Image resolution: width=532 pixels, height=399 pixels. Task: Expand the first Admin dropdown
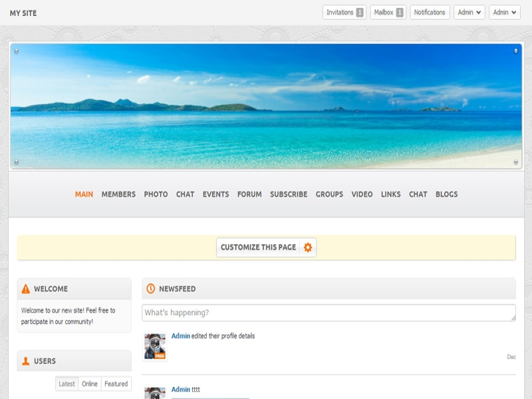tap(469, 13)
